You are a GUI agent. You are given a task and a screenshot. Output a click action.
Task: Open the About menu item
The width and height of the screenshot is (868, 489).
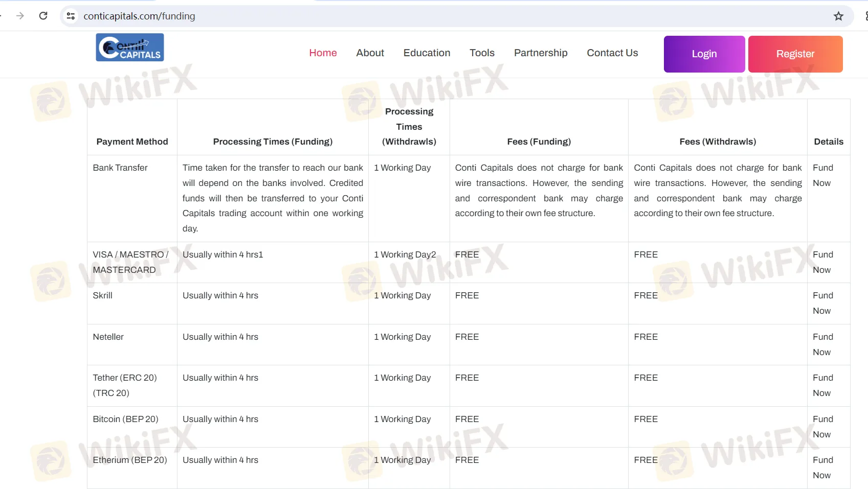tap(370, 53)
